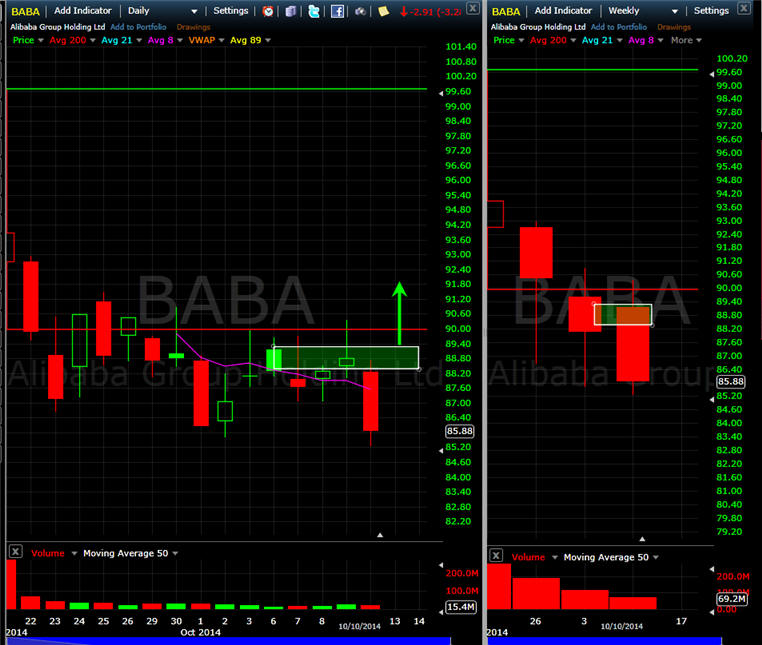
Task: Click the BABA ticker in weekly chart
Action: (x=506, y=11)
